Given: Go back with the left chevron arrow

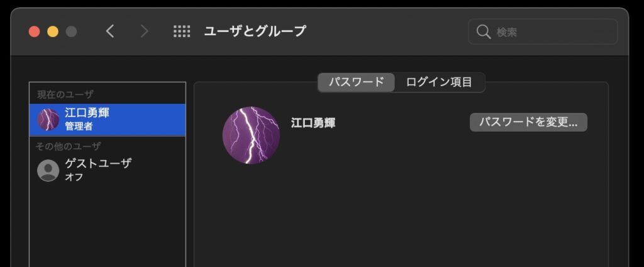Looking at the screenshot, I should (109, 31).
